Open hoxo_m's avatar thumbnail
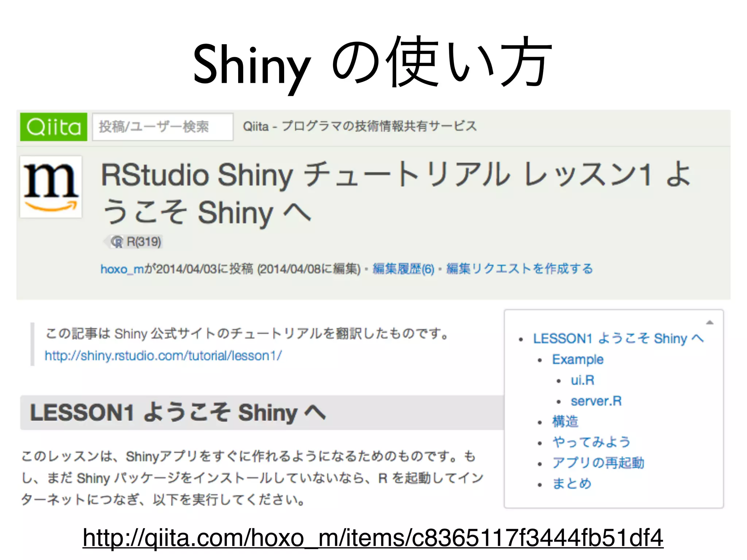This screenshot has width=747, height=560. (51, 187)
